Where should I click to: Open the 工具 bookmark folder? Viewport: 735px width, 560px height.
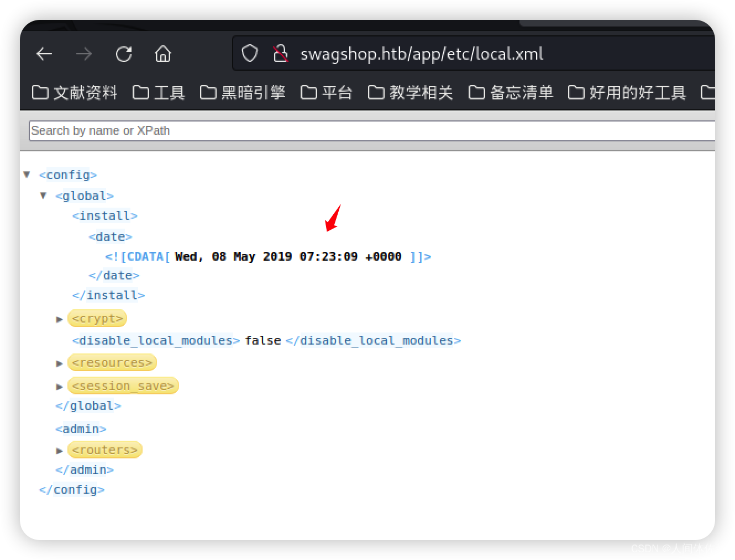pyautogui.click(x=159, y=92)
